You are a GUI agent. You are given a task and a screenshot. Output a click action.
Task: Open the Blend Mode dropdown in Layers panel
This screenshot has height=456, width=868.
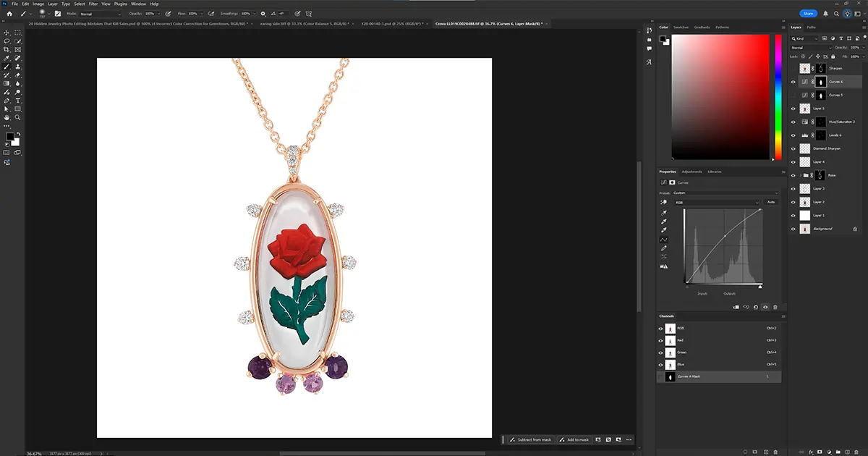810,47
